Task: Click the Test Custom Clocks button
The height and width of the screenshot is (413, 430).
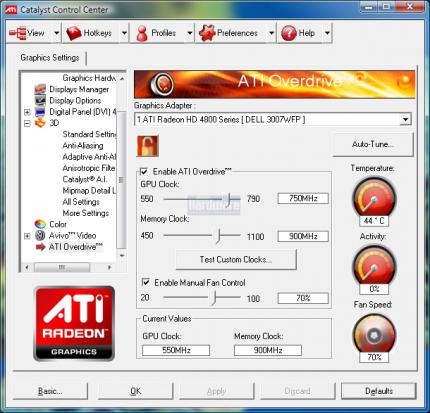Action: (236, 259)
